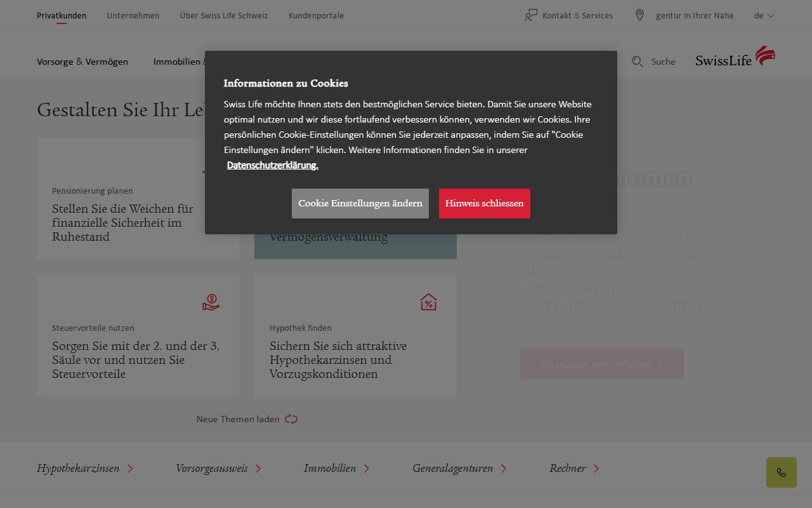Click the Suche text

coord(663,62)
